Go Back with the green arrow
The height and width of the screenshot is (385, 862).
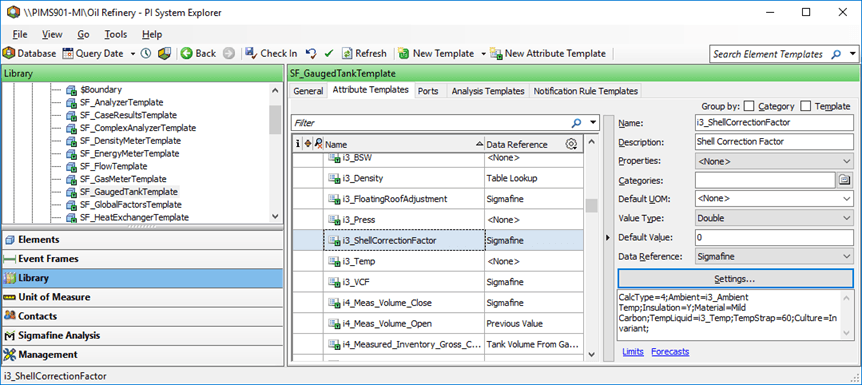pos(198,53)
